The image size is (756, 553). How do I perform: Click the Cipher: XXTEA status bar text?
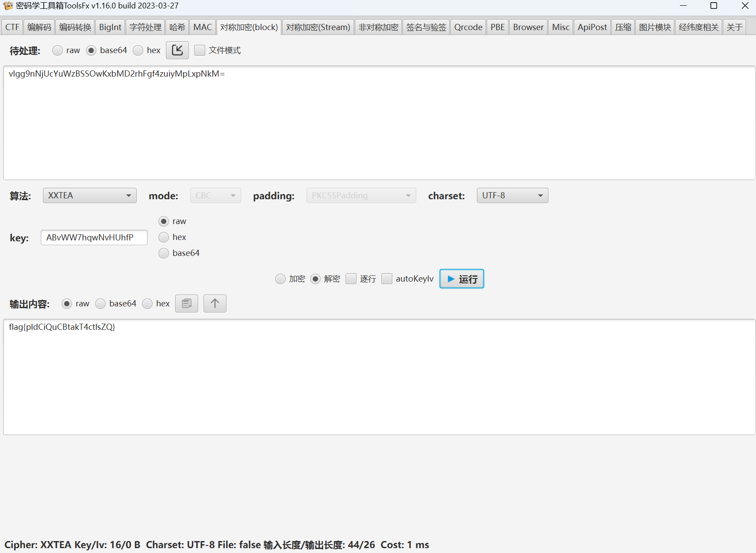(x=217, y=545)
